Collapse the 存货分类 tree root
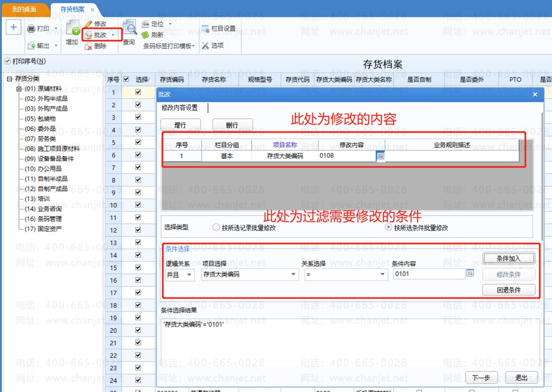Viewport: 552px width, 392px height. coord(9,79)
